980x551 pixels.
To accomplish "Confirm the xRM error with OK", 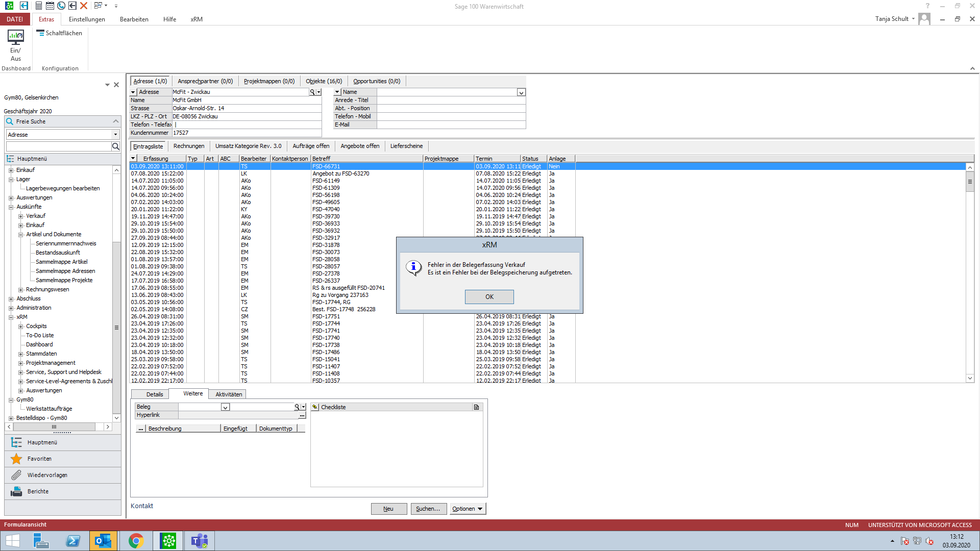I will click(x=489, y=297).
